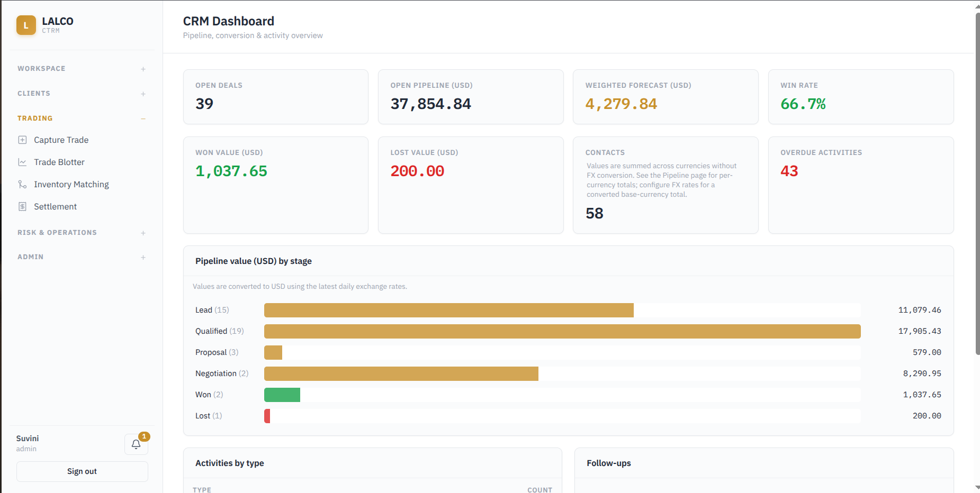Click the Lead amount 11,079.46
Screen dimensions: 980x493
pyautogui.click(x=920, y=310)
